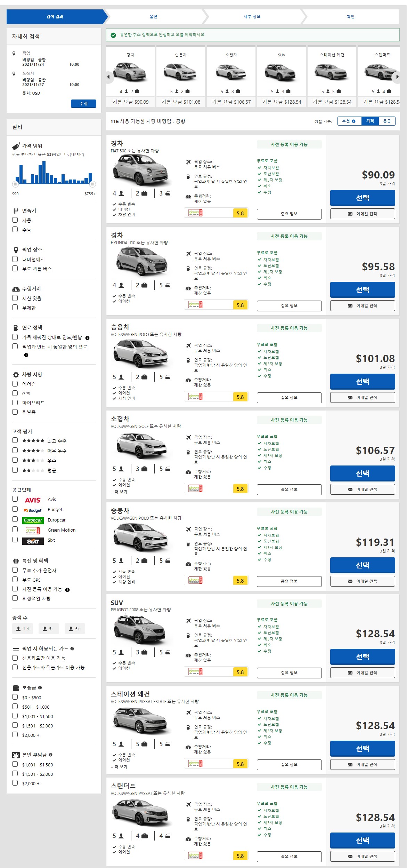
Task: Click info icon next to 추천 sort option
Action: click(353, 121)
